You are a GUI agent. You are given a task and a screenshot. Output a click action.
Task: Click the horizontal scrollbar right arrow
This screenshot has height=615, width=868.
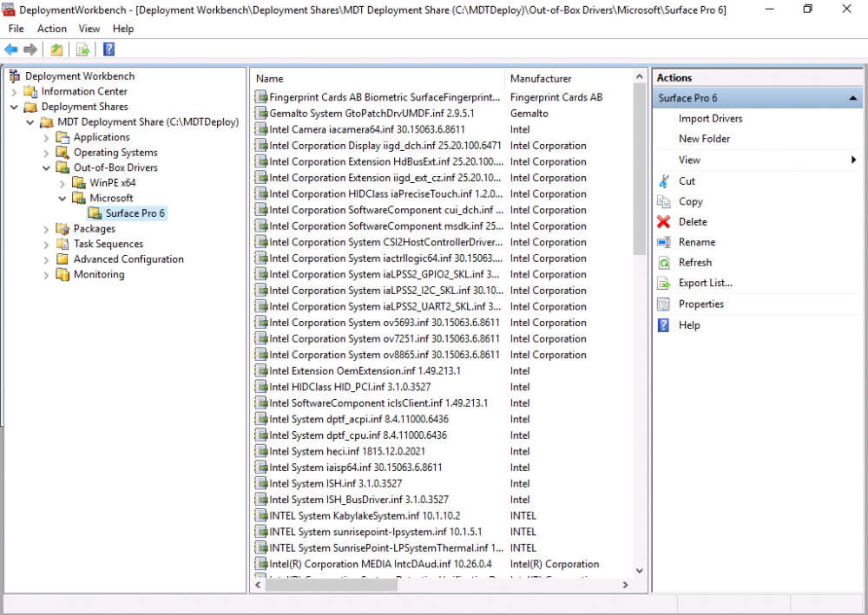click(x=626, y=585)
